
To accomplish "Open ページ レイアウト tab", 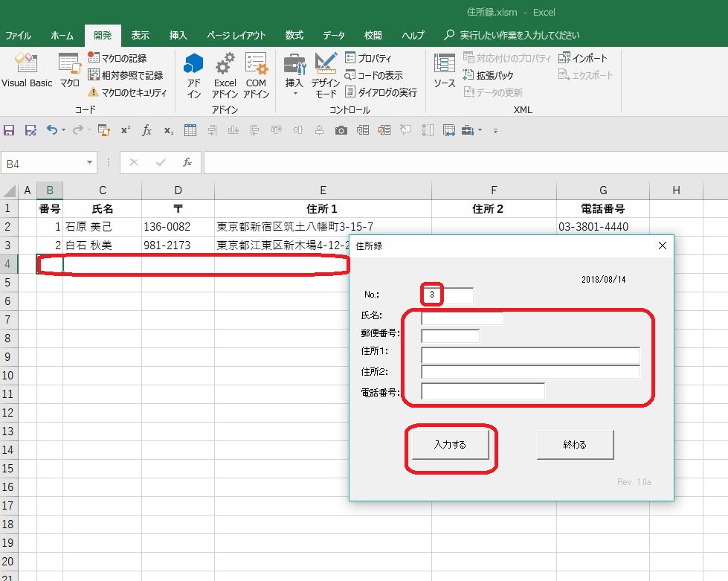I will 236,36.
